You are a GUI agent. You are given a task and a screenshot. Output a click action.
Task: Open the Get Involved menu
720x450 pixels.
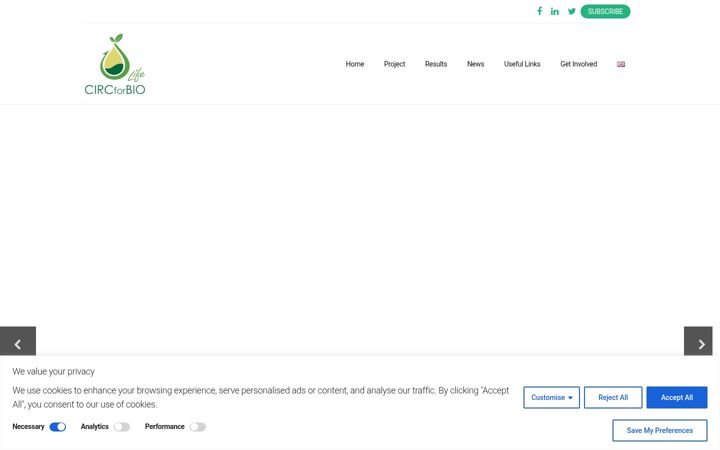coord(579,64)
